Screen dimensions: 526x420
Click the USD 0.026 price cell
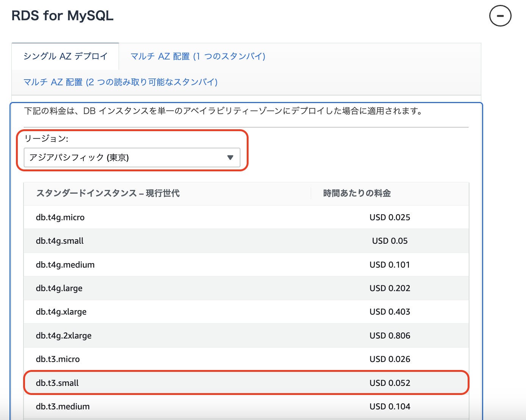pyautogui.click(x=390, y=359)
